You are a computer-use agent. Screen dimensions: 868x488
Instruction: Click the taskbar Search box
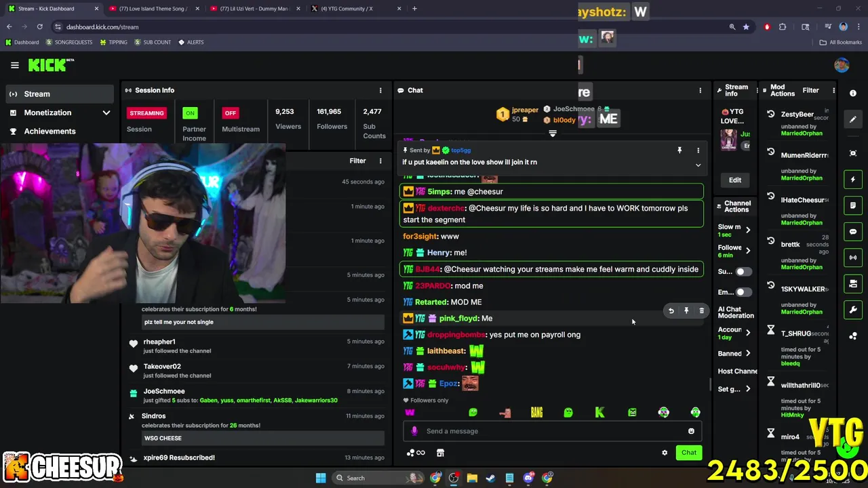tap(380, 478)
